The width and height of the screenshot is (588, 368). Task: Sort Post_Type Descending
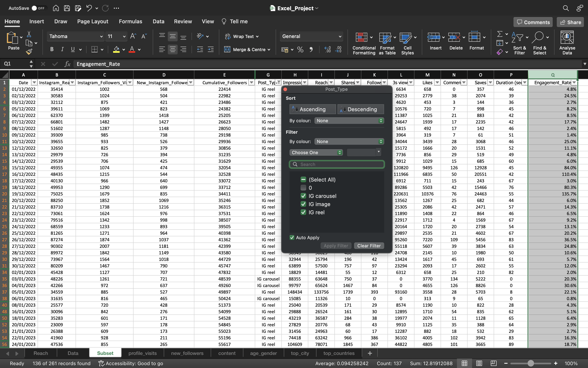pyautogui.click(x=361, y=109)
